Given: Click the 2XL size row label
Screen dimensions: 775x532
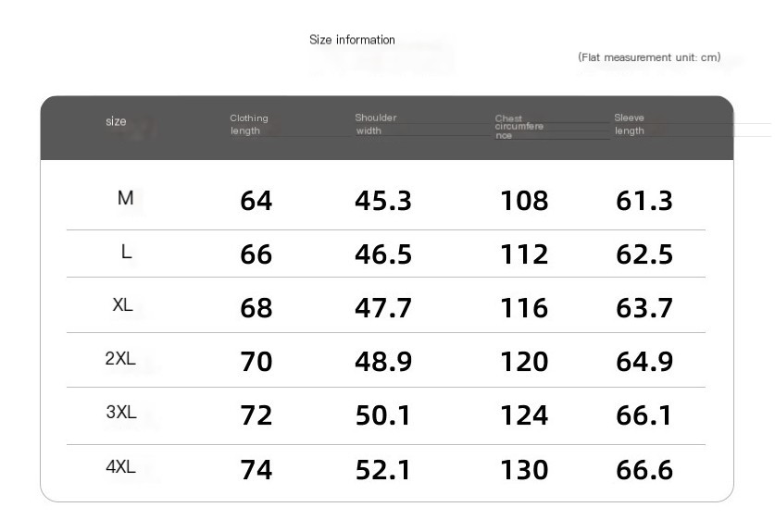Looking at the screenshot, I should click(x=120, y=358).
